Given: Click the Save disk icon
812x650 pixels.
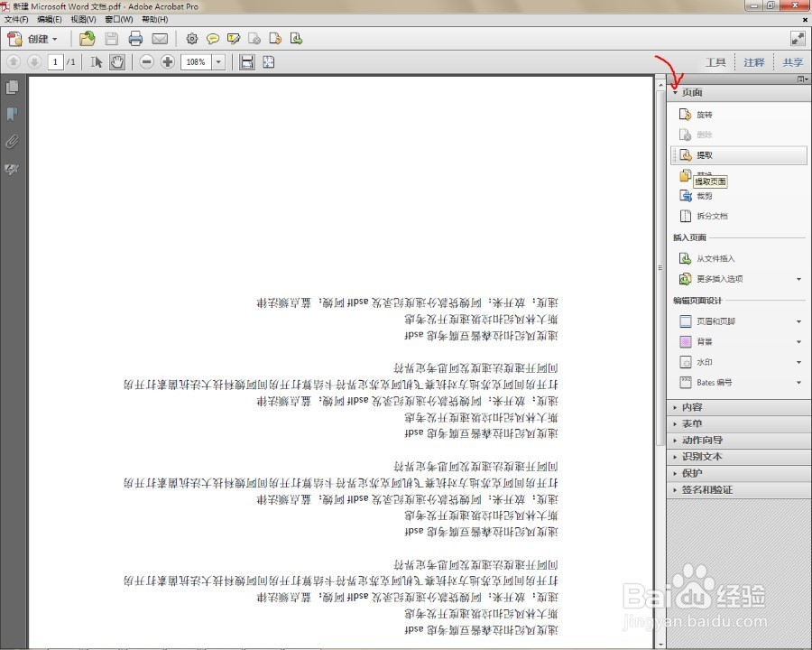Looking at the screenshot, I should (x=111, y=39).
